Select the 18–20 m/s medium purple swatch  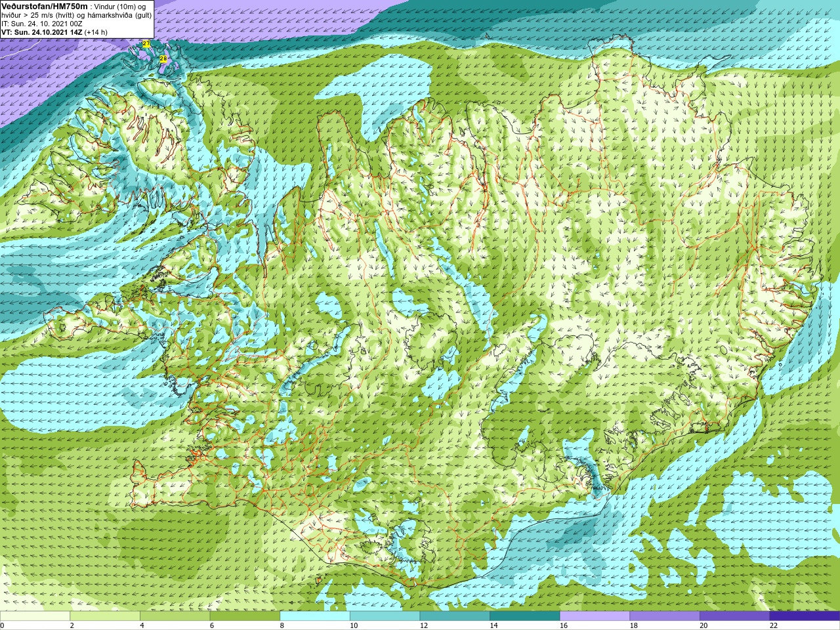(x=665, y=616)
